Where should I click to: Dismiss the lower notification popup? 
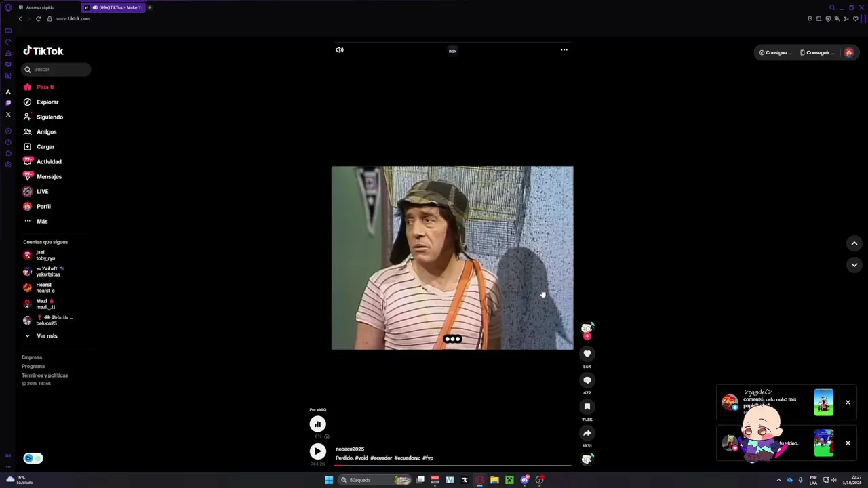pyautogui.click(x=848, y=443)
